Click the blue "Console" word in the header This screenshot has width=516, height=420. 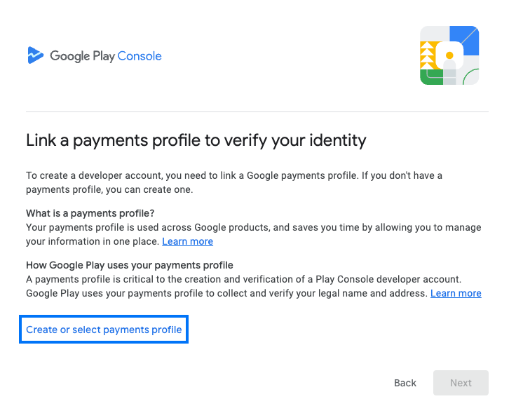tap(139, 56)
